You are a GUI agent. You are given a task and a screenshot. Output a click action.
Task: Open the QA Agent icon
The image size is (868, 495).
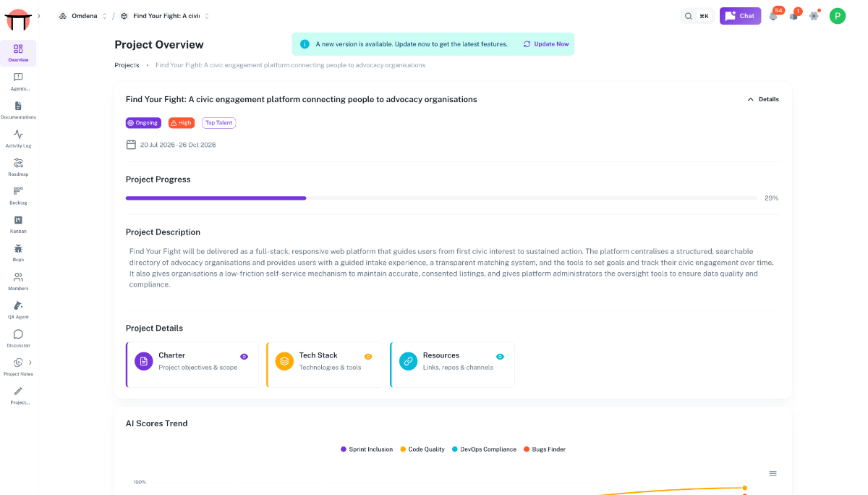[x=18, y=305]
